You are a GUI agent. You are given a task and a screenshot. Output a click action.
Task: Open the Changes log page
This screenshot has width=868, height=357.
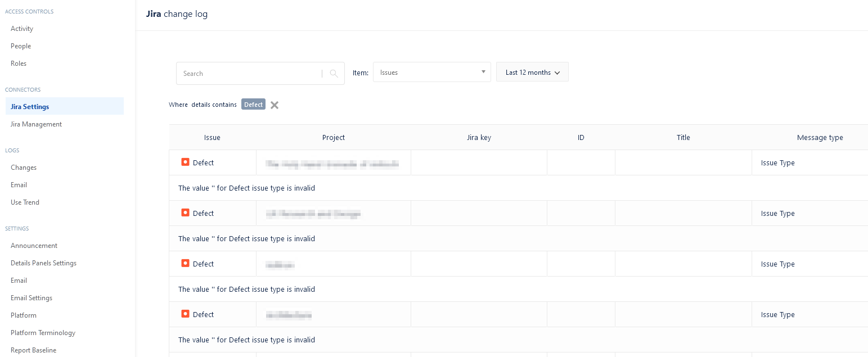click(23, 167)
